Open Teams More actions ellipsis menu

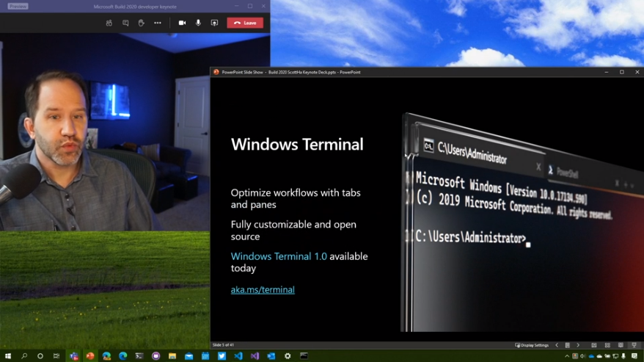tap(157, 23)
